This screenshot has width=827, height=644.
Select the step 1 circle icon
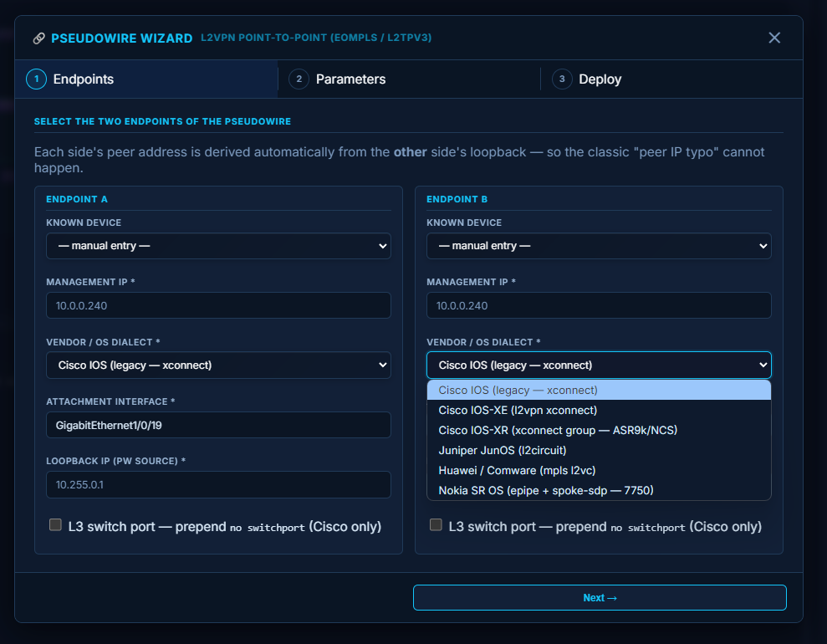[37, 79]
